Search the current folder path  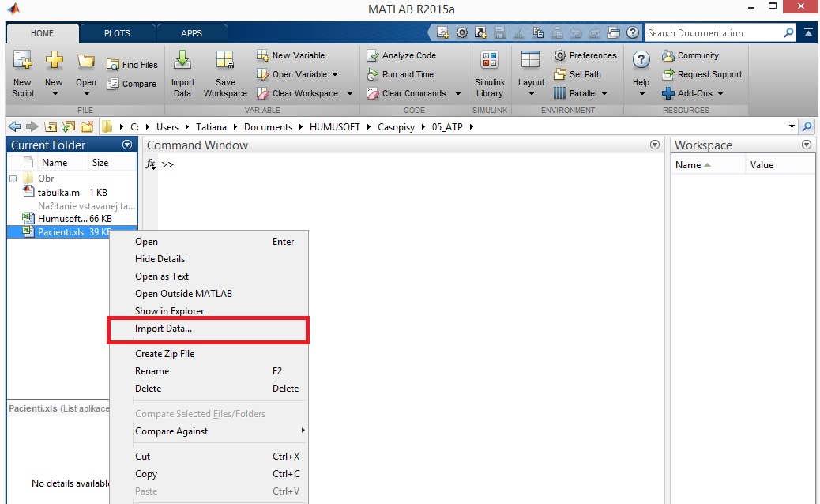tap(807, 126)
